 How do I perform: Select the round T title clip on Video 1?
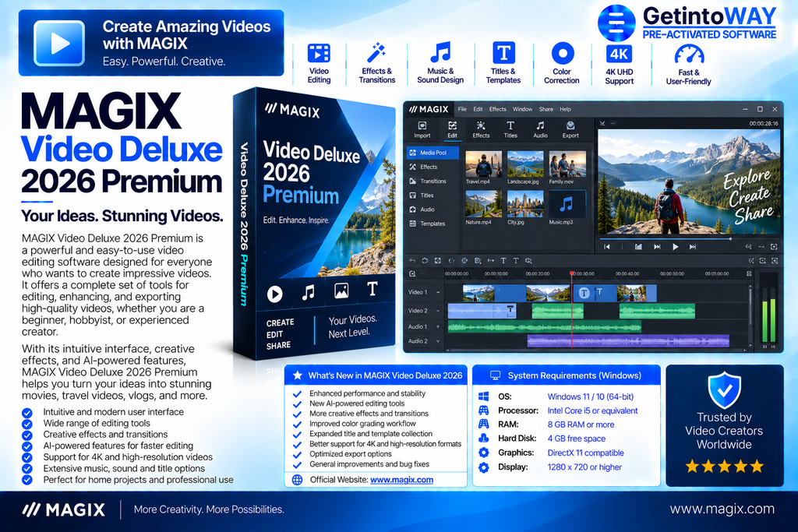click(x=584, y=293)
